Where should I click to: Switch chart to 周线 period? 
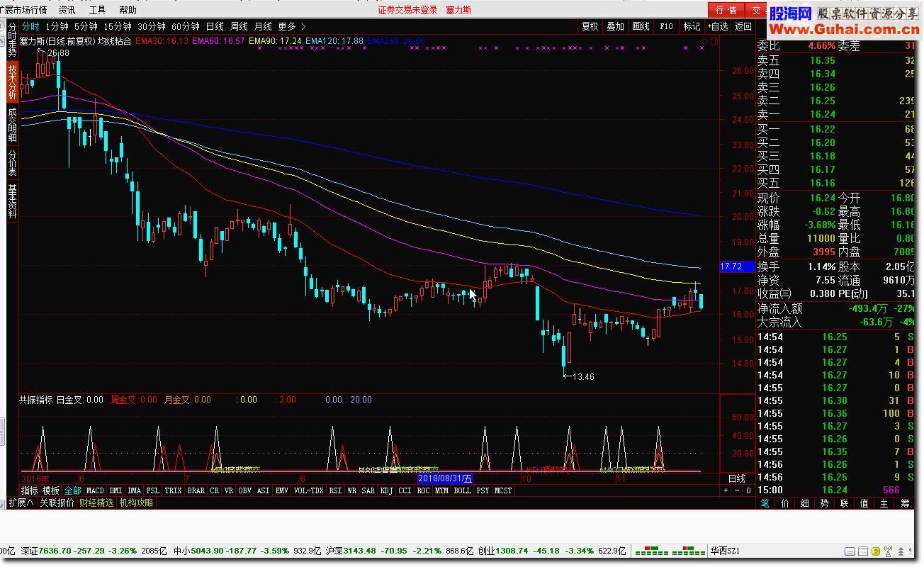[240, 26]
